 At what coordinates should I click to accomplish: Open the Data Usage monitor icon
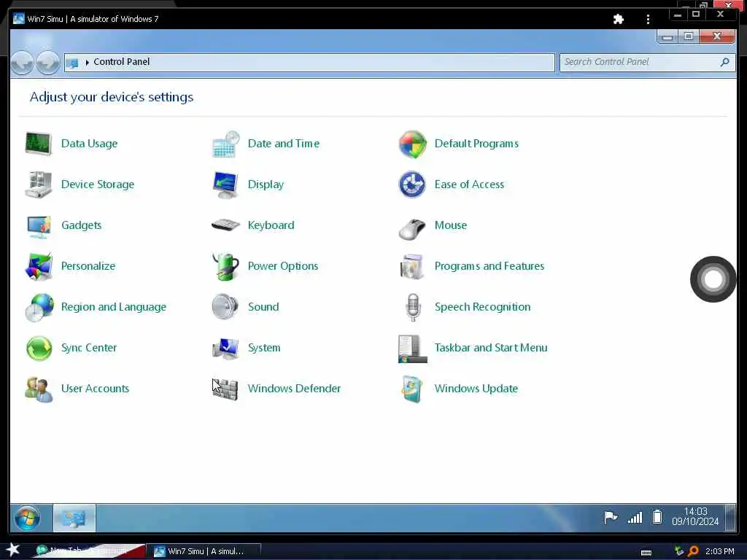(x=38, y=144)
